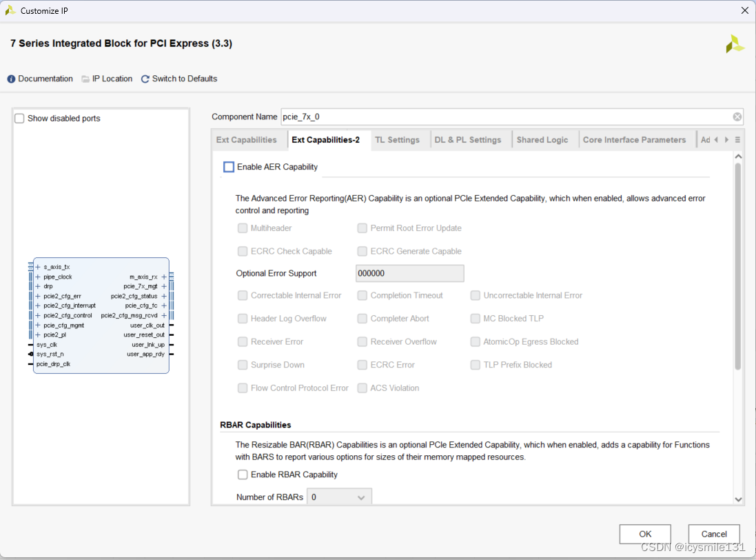The width and height of the screenshot is (756, 560).
Task: Check ECRC Error option
Action: [362, 365]
